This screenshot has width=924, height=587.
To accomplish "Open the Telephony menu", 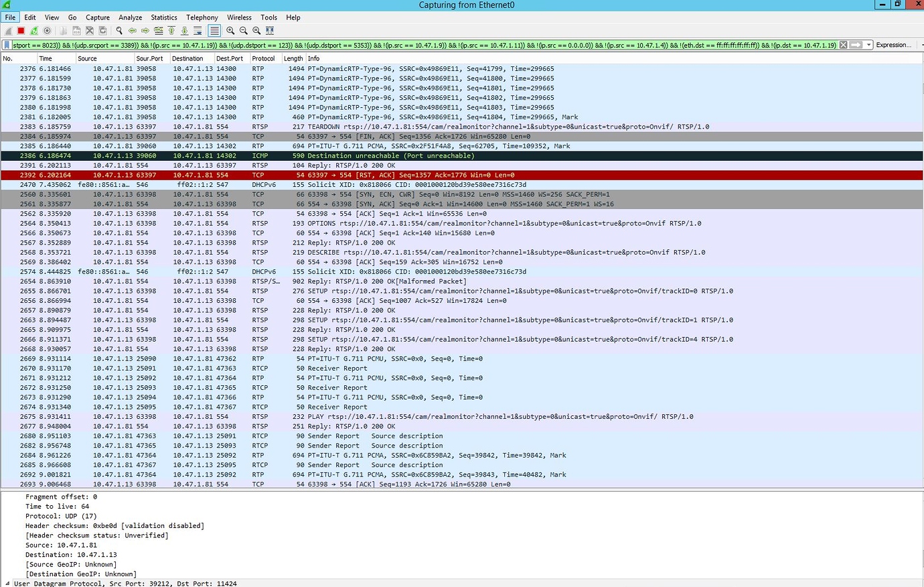I will 202,17.
